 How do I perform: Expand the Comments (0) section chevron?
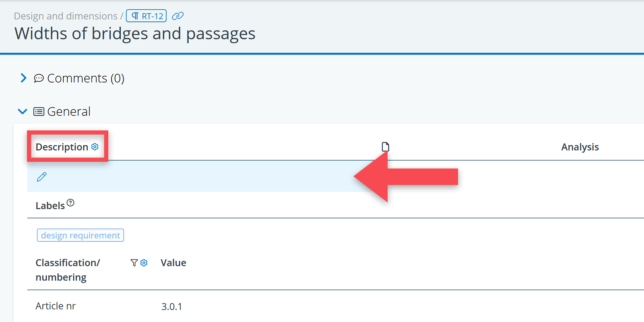[x=23, y=78]
